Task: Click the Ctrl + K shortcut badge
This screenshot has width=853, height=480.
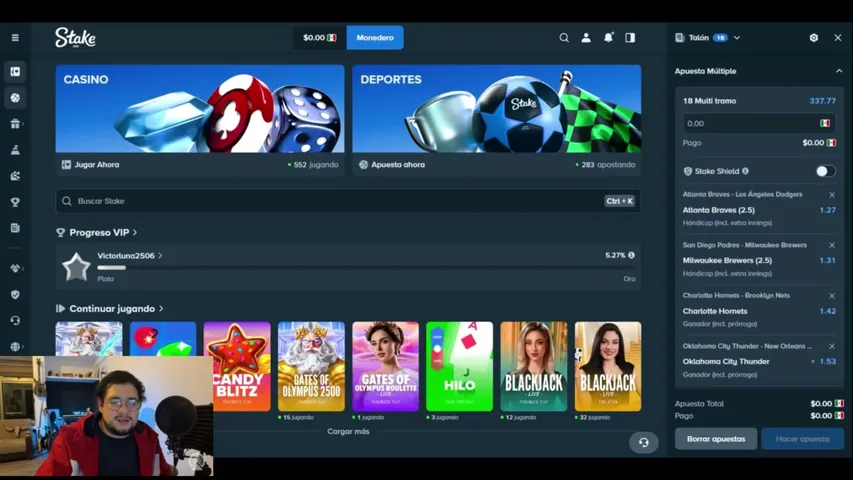Action: [620, 201]
